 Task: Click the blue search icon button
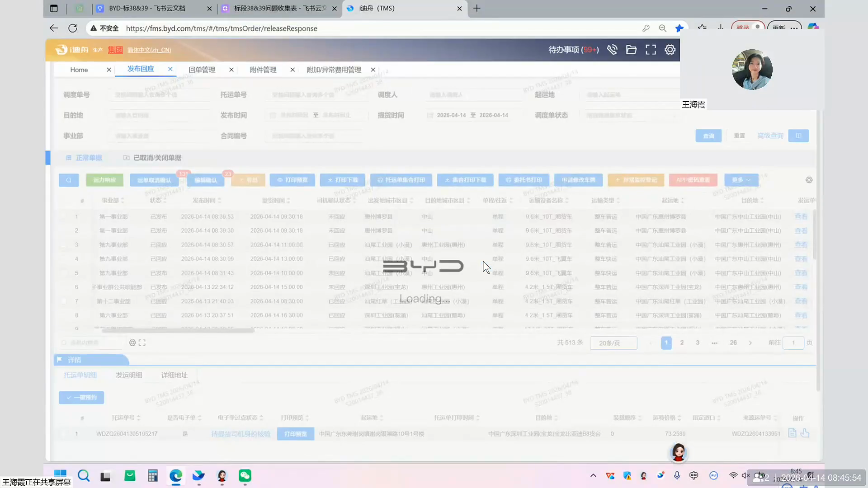point(69,180)
